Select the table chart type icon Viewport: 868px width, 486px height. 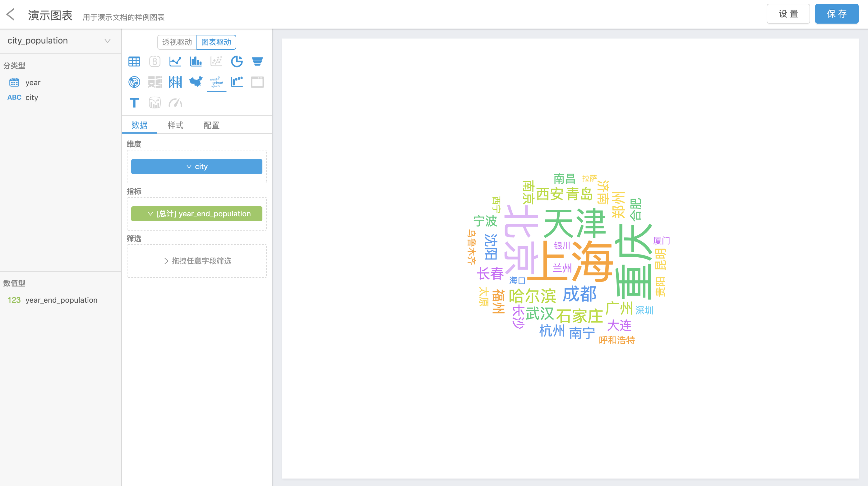pyautogui.click(x=134, y=61)
